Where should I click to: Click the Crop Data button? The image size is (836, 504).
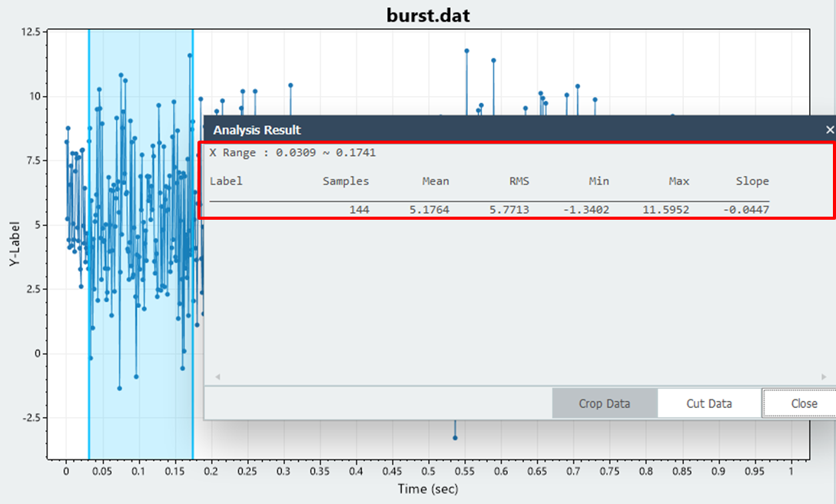pos(605,403)
